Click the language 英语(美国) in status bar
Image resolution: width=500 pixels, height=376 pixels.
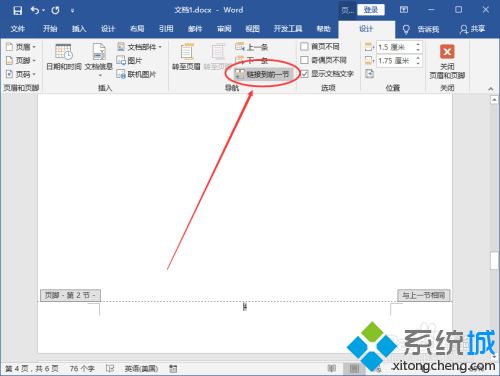pyautogui.click(x=141, y=368)
